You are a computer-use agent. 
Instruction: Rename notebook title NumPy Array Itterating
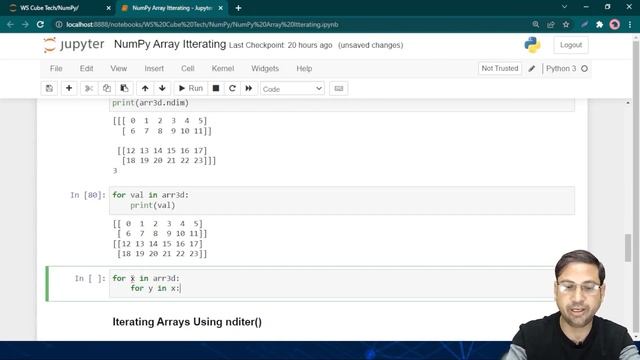tap(170, 44)
